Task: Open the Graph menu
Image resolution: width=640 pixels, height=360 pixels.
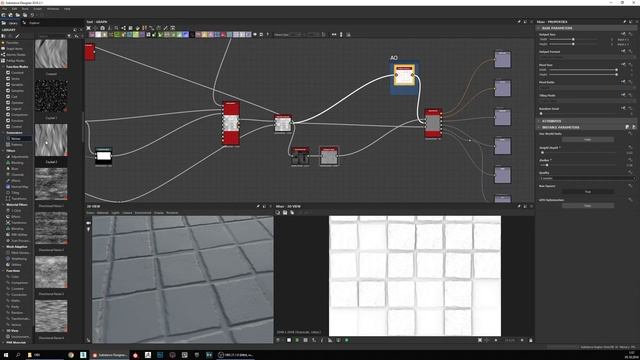Action: click(x=38, y=9)
